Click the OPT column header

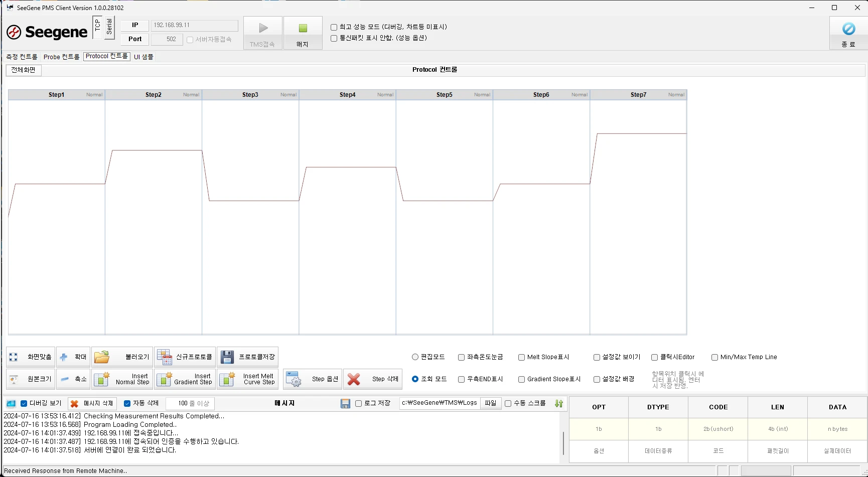pos(599,407)
